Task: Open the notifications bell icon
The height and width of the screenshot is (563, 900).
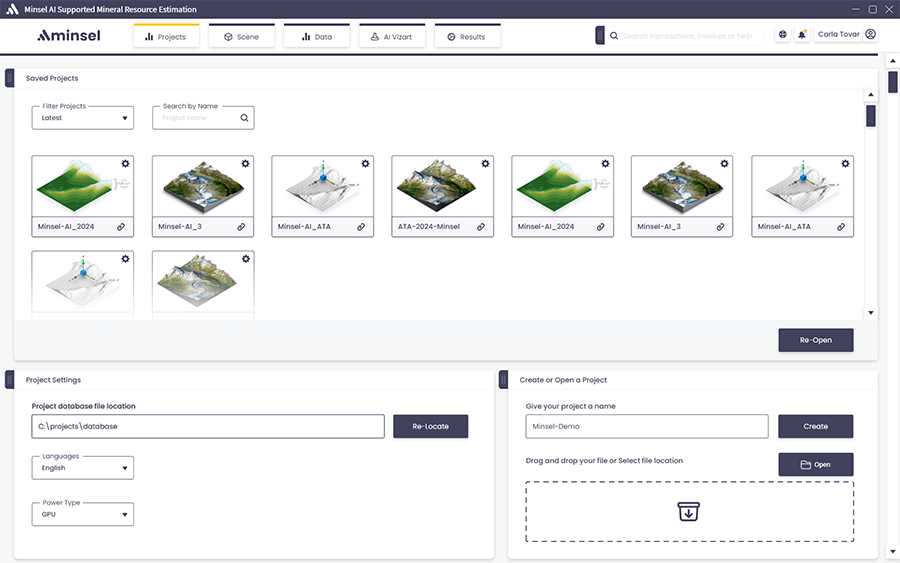Action: 802,35
